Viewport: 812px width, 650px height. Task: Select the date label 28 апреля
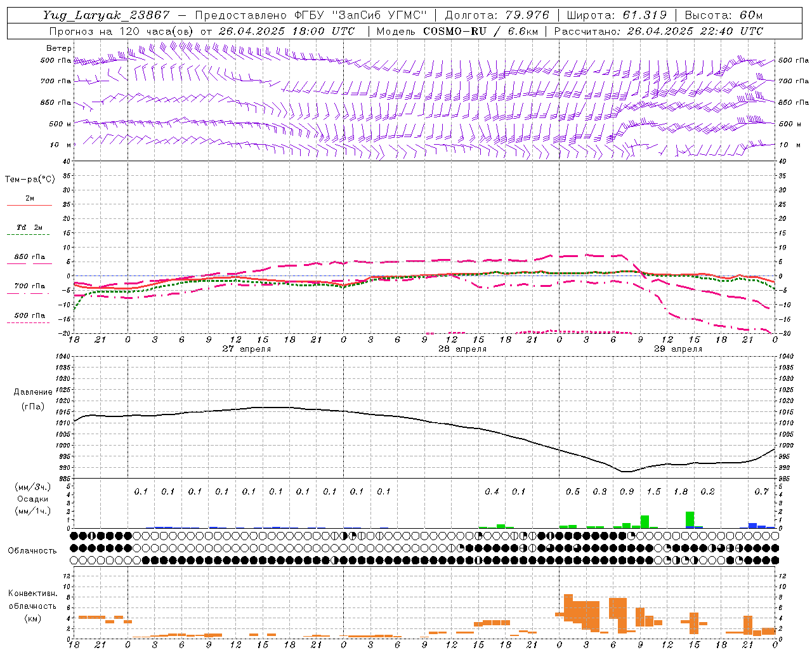[x=462, y=349]
